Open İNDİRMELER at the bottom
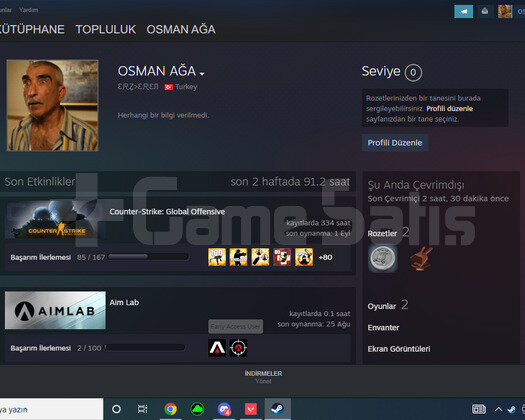This screenshot has height=420, width=525. [263, 373]
